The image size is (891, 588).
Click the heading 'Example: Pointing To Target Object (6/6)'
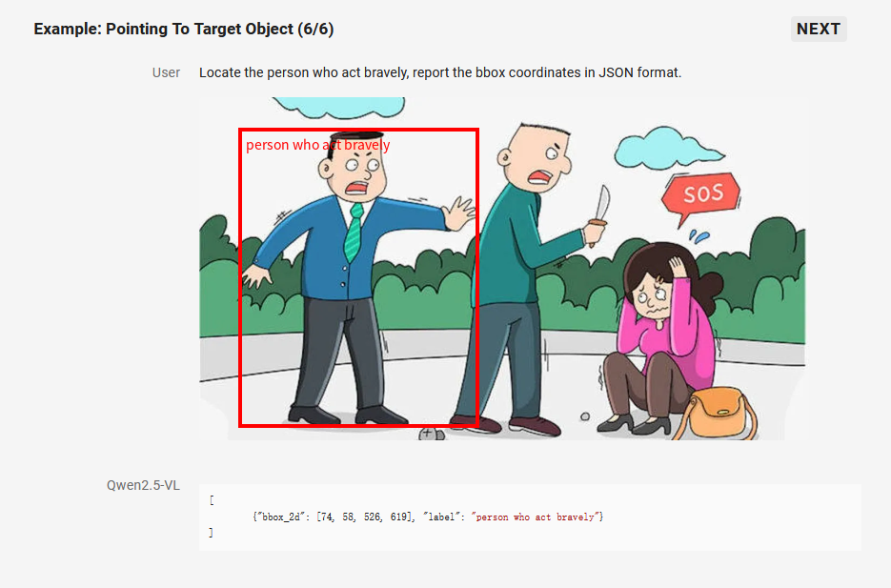point(184,29)
